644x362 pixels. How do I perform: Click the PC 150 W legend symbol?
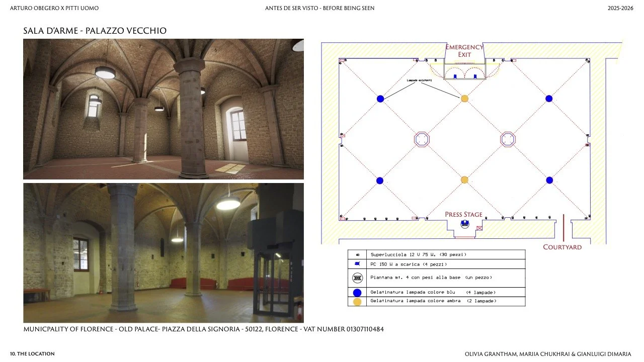357,264
